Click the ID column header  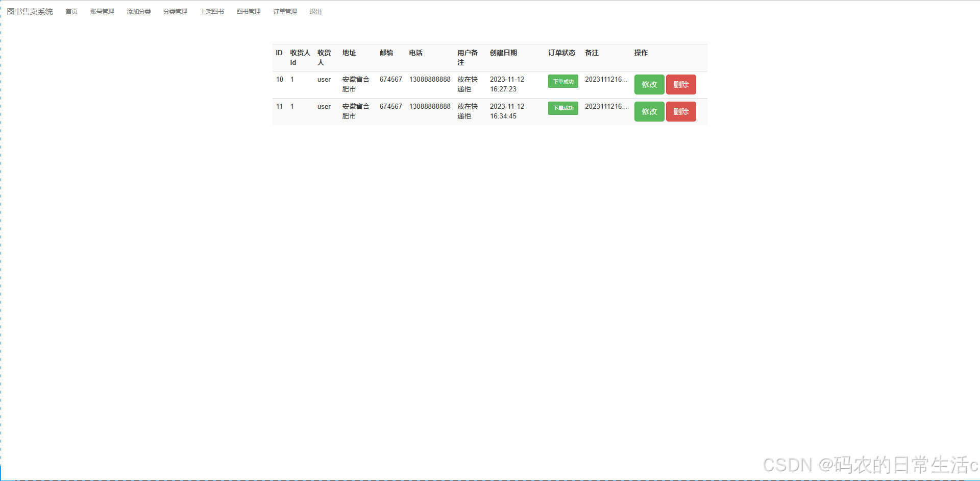279,53
